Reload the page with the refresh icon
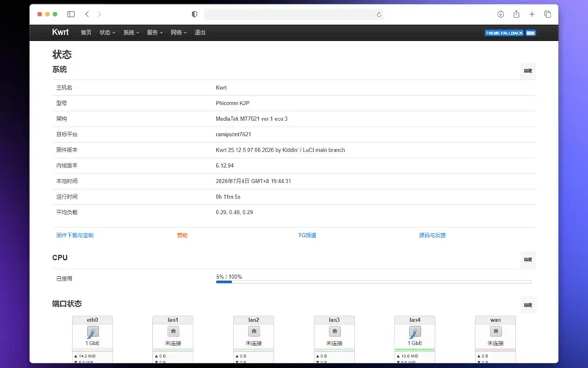 pyautogui.click(x=379, y=15)
